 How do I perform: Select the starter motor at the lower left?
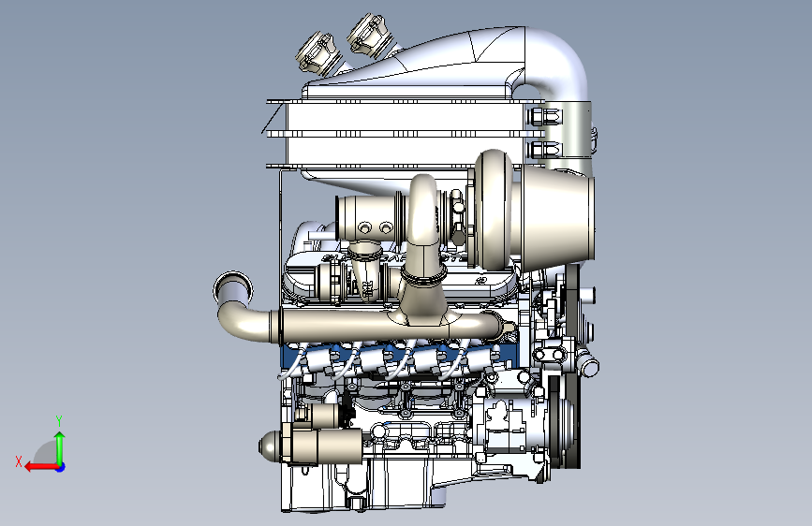pos(313,446)
